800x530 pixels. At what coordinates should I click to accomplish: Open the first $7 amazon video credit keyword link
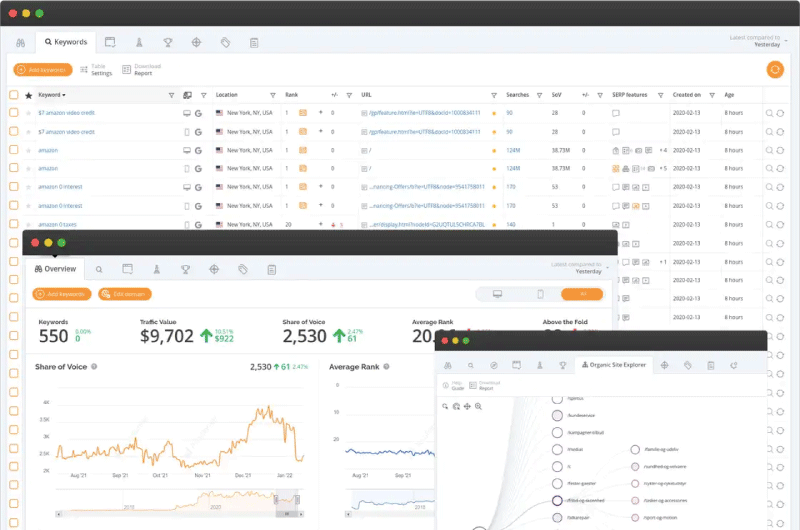pyautogui.click(x=66, y=113)
